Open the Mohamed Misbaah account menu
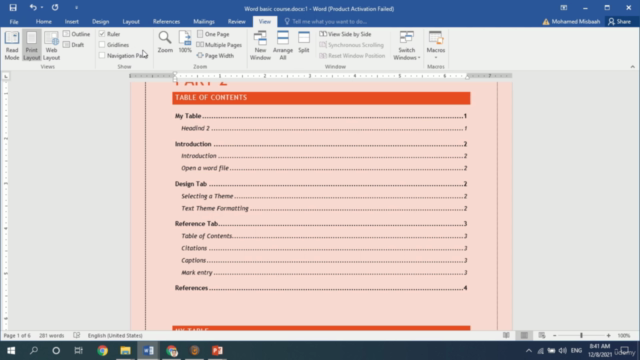 (571, 22)
